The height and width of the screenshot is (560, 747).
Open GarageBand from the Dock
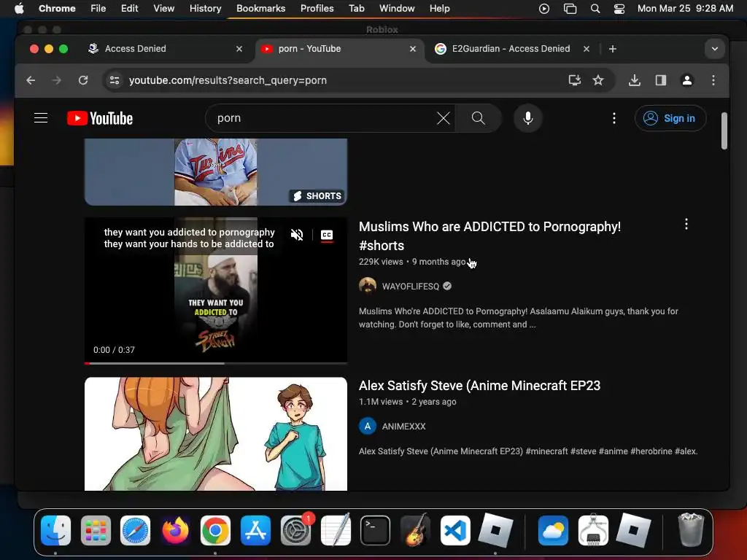click(415, 530)
